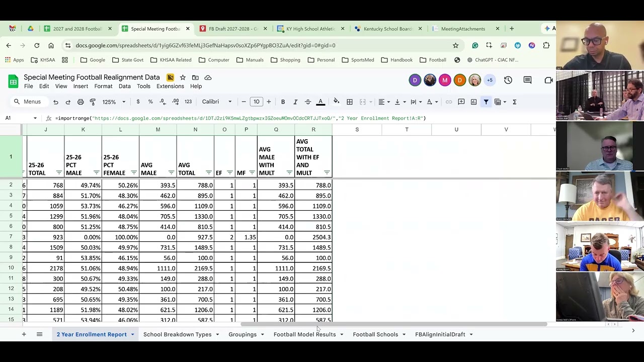This screenshot has height=362, width=644.
Task: Decrease decimal places
Action: click(x=163, y=102)
